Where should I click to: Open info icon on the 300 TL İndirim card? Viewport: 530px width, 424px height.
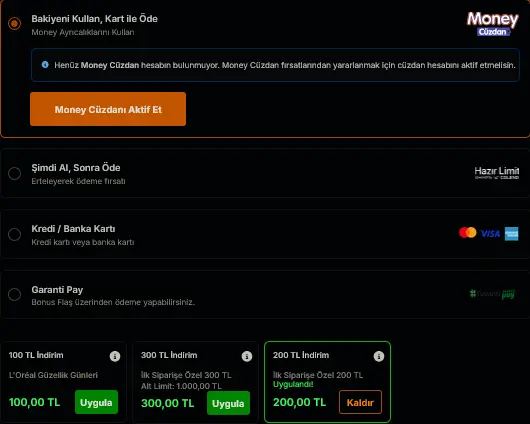click(x=247, y=356)
